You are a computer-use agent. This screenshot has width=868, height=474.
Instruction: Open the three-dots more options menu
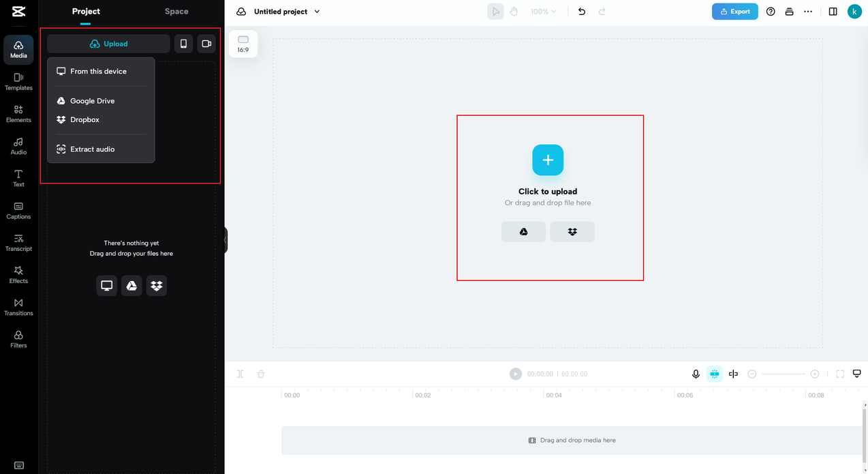click(808, 12)
